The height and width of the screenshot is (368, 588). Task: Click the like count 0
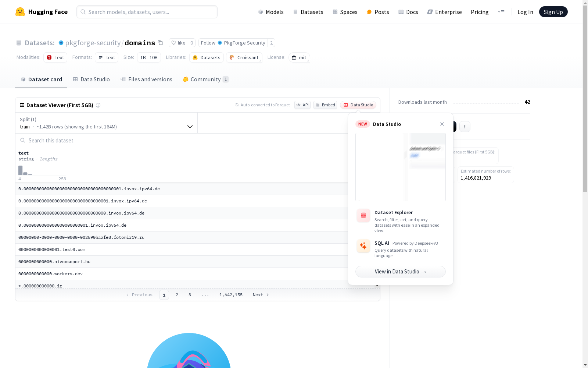tap(191, 43)
